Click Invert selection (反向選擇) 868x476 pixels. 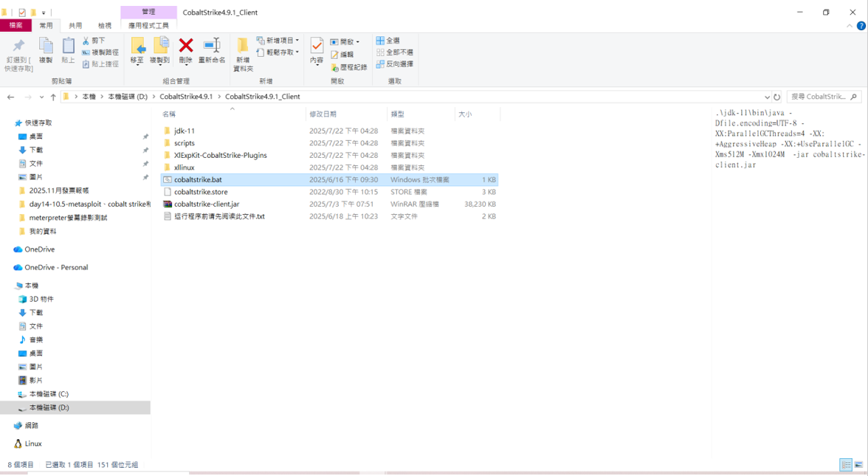pos(395,64)
